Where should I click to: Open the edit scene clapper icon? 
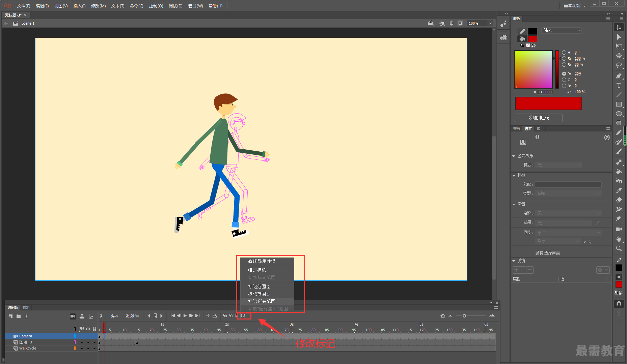[431, 23]
